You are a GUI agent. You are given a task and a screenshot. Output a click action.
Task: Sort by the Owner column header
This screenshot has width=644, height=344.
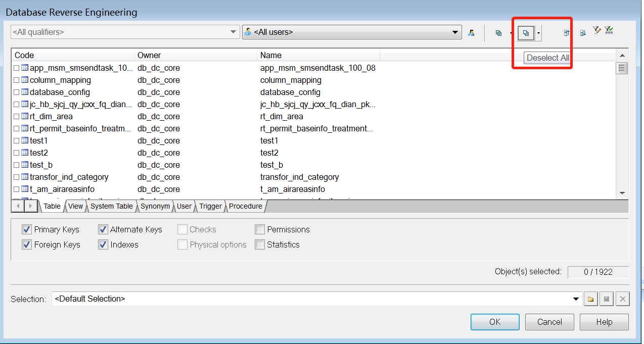pos(196,55)
